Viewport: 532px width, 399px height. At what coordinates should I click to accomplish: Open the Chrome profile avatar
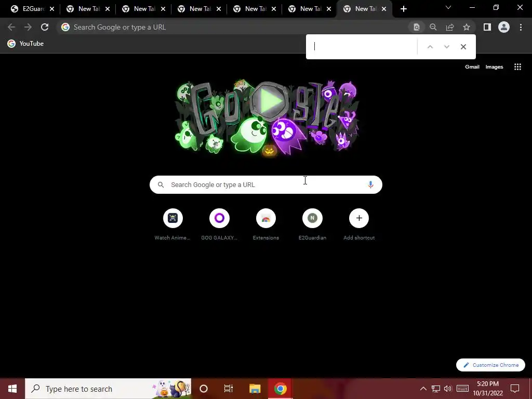click(x=504, y=27)
